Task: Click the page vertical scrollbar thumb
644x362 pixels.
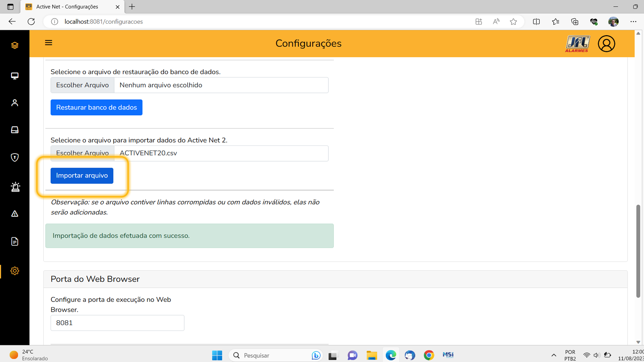Action: (x=638, y=251)
